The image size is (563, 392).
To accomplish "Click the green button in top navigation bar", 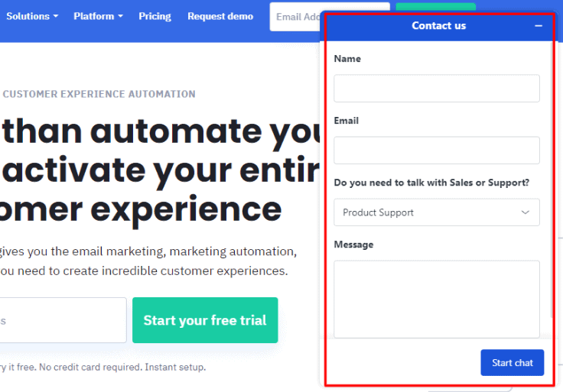I will [435, 8].
